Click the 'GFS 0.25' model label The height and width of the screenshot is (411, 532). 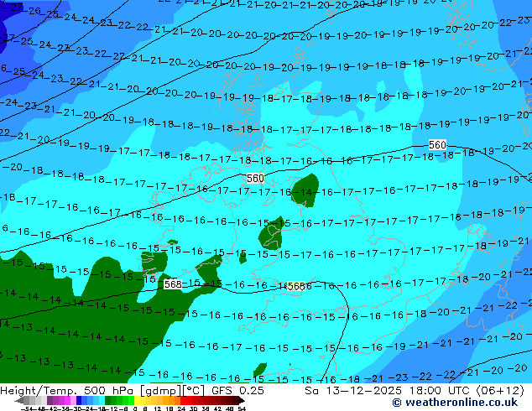[237, 390]
